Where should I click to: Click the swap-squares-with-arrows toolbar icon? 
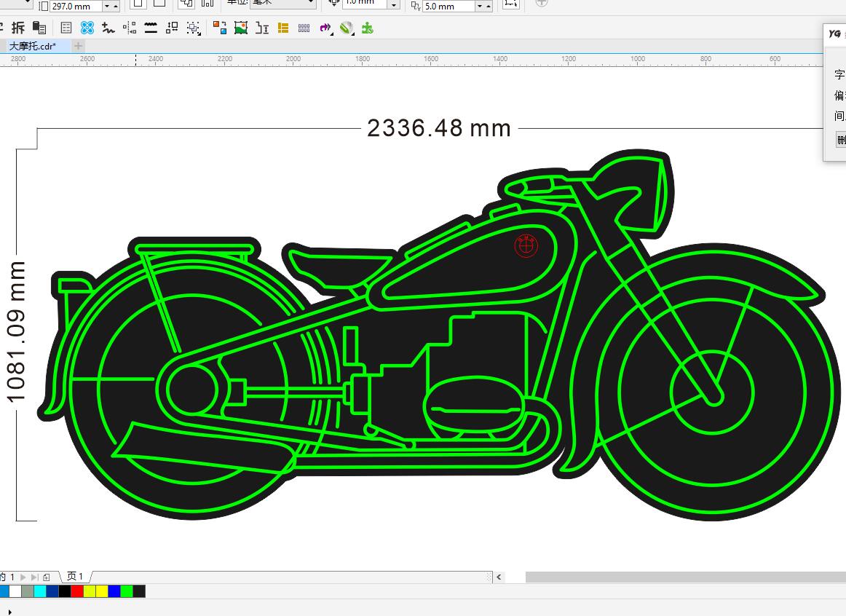172,28
